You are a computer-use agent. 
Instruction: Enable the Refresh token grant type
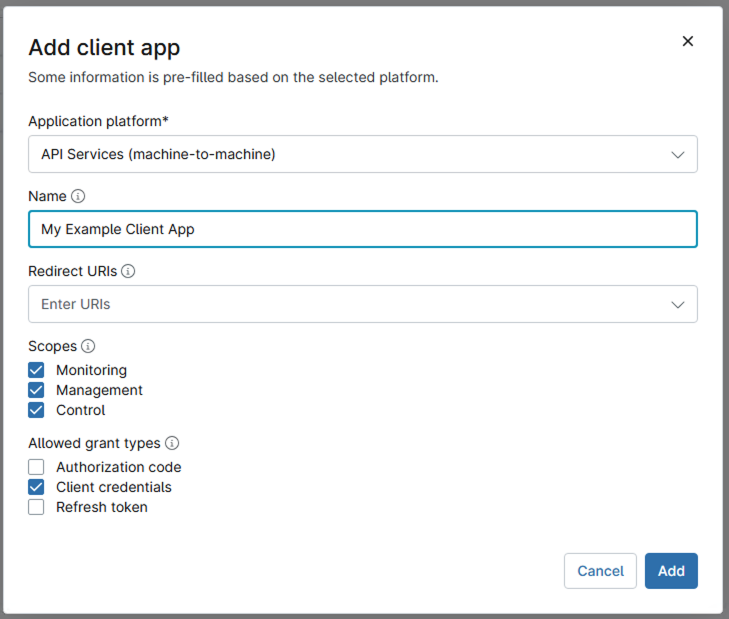pyautogui.click(x=36, y=507)
